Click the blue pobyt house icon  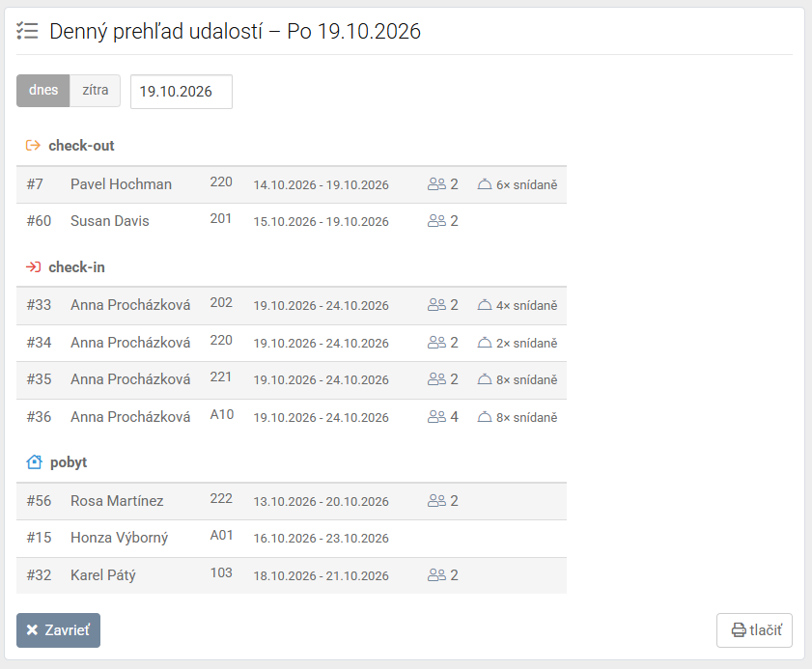(34, 461)
